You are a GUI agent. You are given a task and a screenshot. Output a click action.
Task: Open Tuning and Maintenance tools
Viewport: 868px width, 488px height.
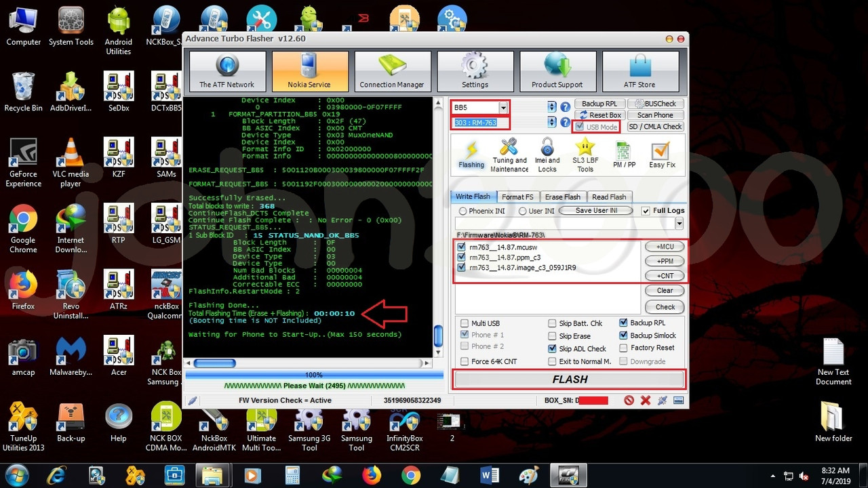[509, 155]
